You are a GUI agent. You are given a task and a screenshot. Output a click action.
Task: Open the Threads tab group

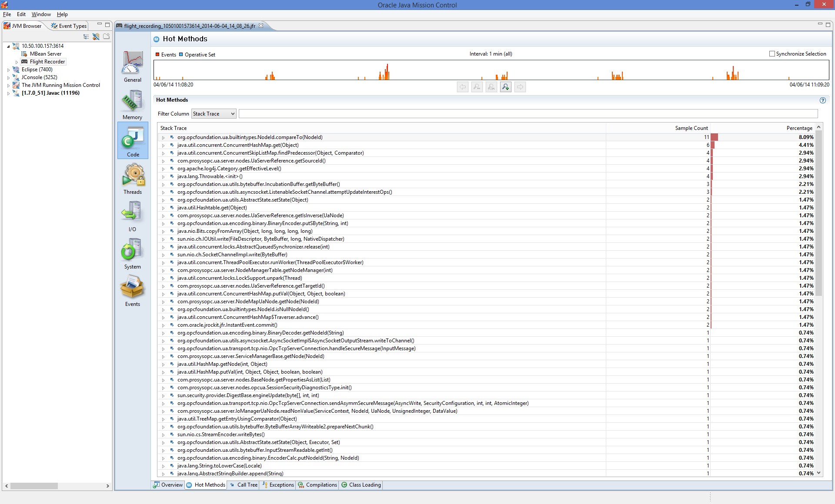click(133, 179)
